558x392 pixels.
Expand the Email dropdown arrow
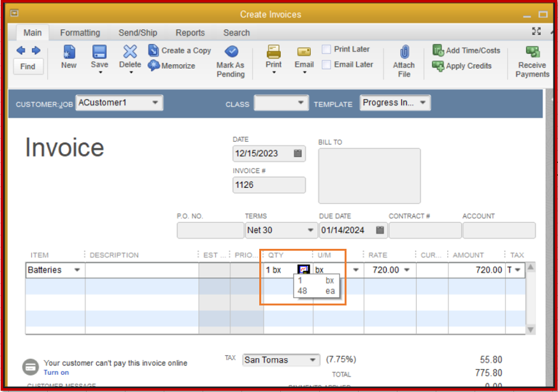tap(304, 73)
